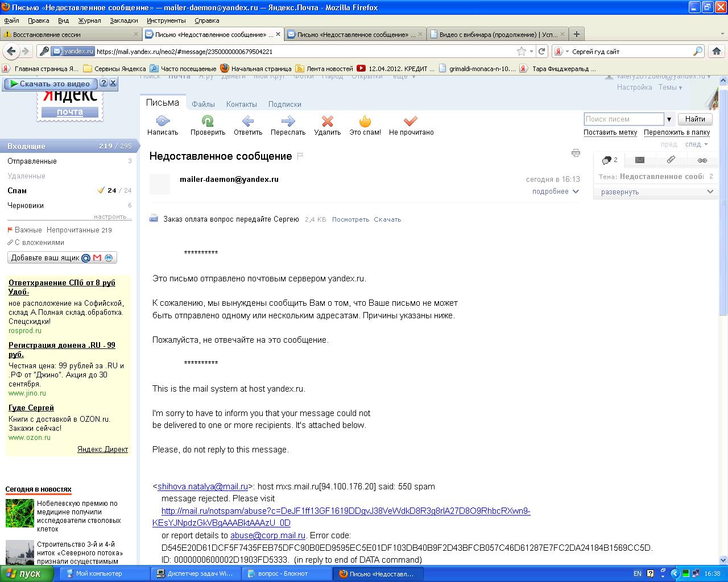Viewport: 728px width, 582px height.
Task: Open Входящие folder
Action: coord(68,146)
